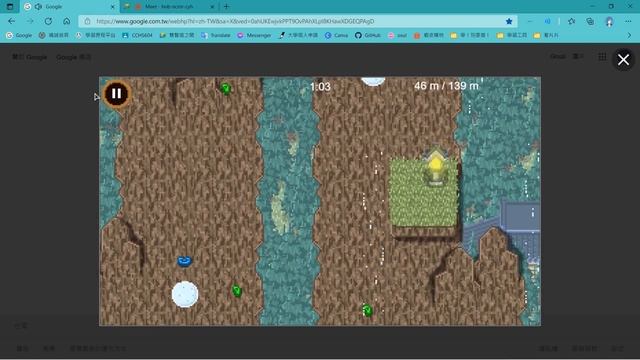Image resolution: width=640 pixels, height=360 pixels.
Task: Open the Google apps grid icon
Action: pos(602,57)
